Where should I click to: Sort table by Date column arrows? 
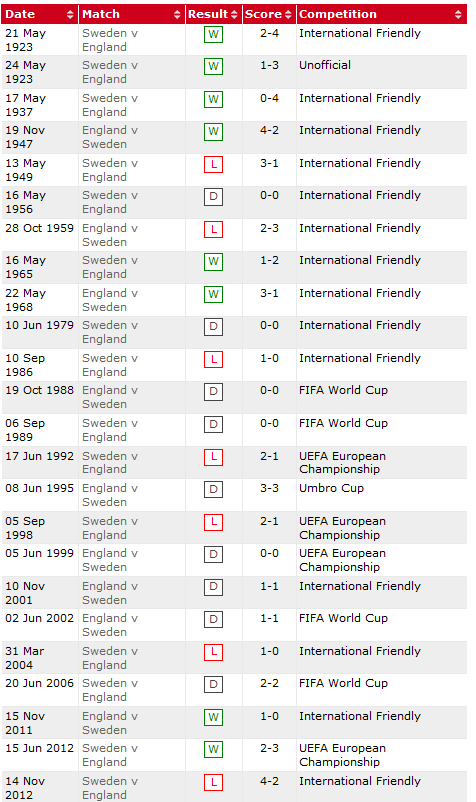[x=70, y=15]
